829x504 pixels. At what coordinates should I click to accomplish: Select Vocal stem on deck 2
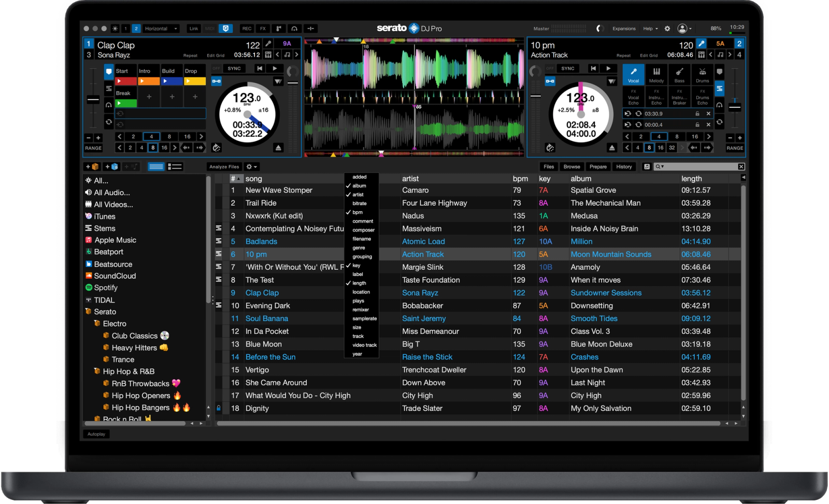[633, 75]
